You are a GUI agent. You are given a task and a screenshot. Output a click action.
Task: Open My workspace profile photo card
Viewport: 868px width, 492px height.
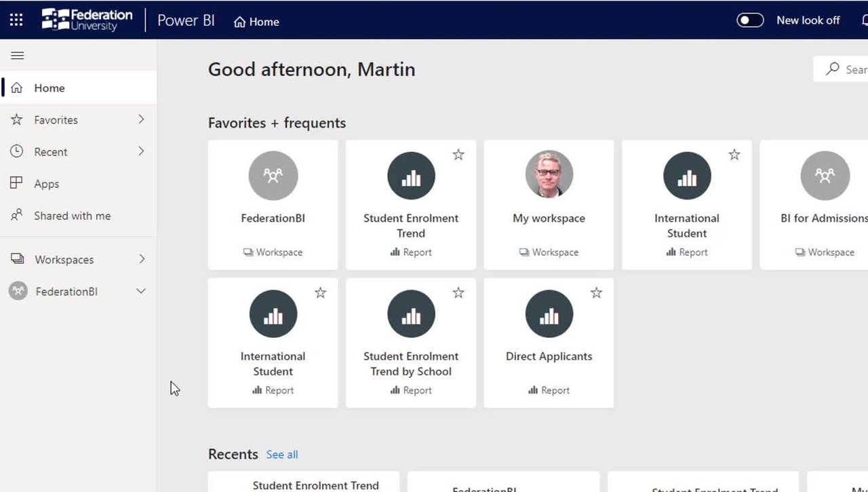pos(549,174)
